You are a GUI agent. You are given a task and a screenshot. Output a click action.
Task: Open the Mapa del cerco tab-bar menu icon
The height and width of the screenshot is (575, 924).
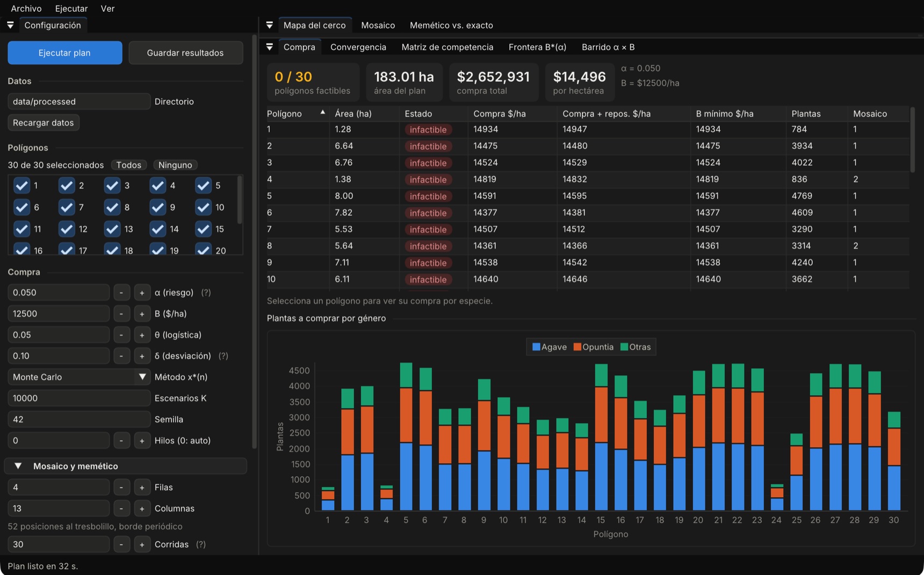tap(270, 25)
